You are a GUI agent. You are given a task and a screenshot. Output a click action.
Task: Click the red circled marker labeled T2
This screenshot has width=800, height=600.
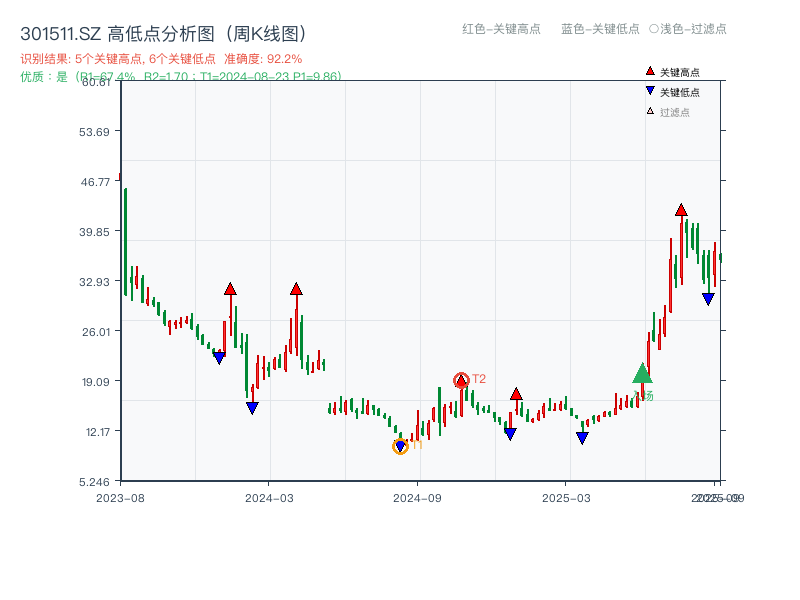click(462, 379)
